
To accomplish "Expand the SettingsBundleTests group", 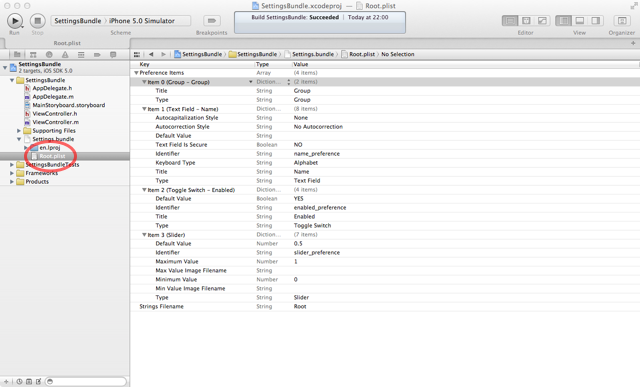I will coord(12,165).
